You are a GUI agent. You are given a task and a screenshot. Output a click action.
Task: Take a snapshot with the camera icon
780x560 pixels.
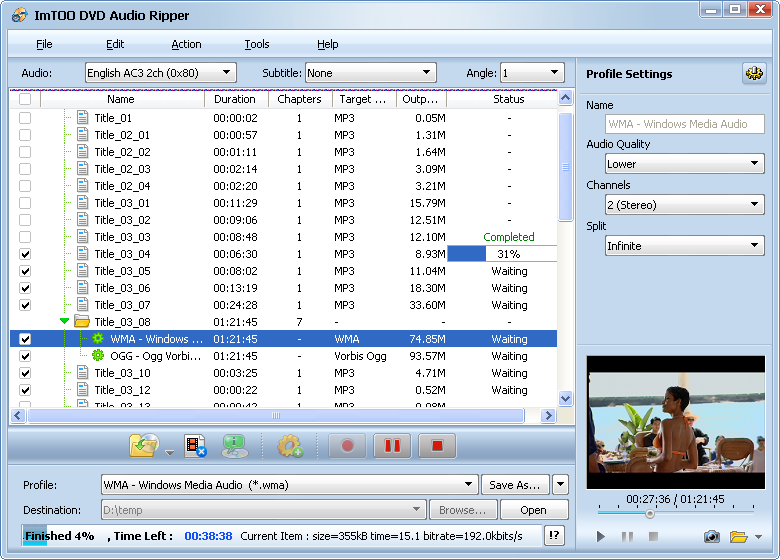[x=712, y=537]
